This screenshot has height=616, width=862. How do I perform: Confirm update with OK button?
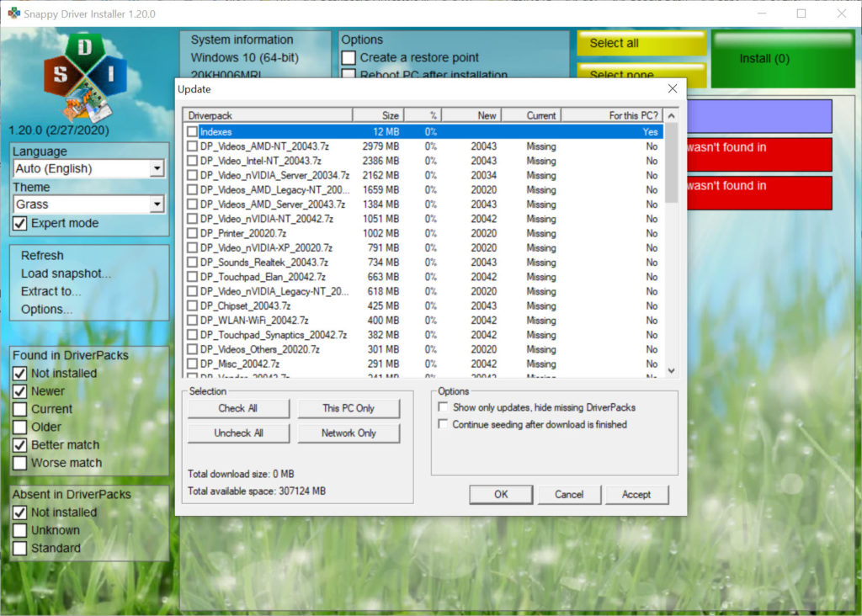tap(501, 494)
